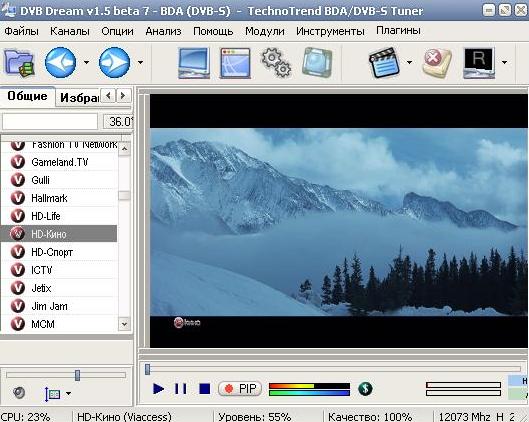Open dropdown beside the previous channel arrow
This screenshot has height=422, width=529.
pos(86,62)
